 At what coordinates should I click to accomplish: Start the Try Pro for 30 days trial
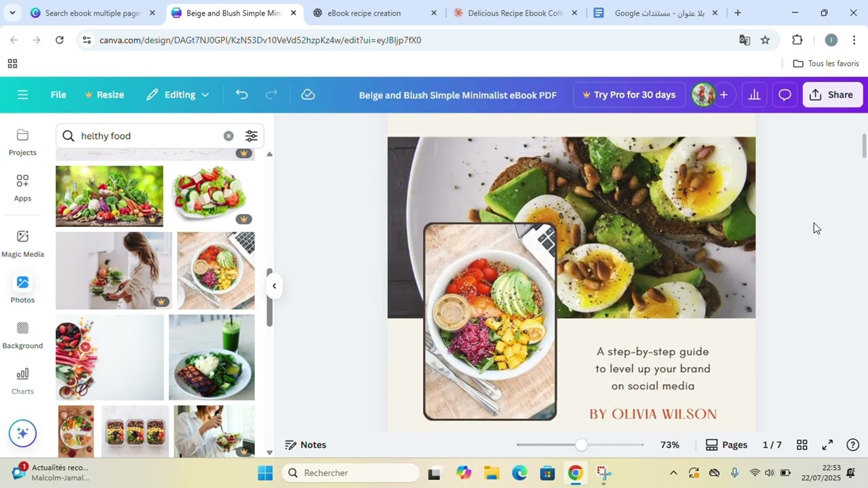coord(629,95)
